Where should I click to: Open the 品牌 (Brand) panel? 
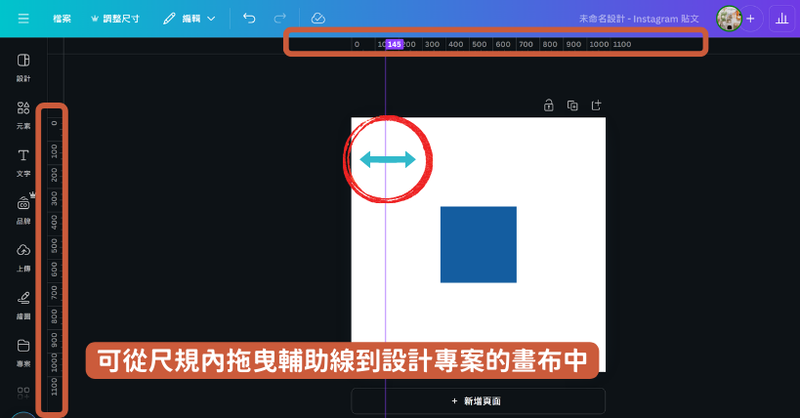[x=23, y=209]
